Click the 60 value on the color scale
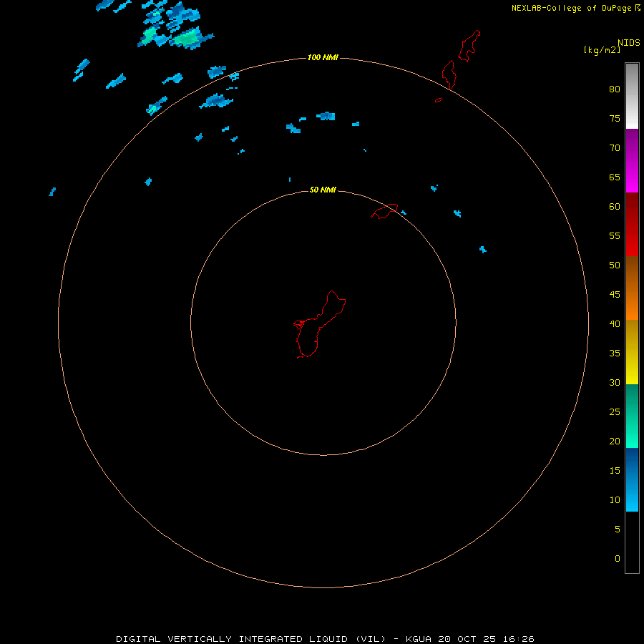Image resolution: width=644 pixels, height=644 pixels. [x=615, y=207]
